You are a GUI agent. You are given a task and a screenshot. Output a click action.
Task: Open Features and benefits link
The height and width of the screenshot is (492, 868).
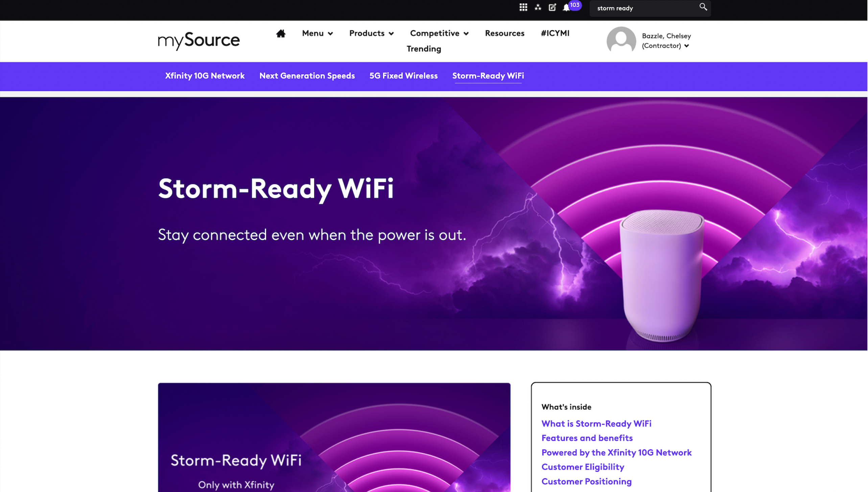point(587,438)
